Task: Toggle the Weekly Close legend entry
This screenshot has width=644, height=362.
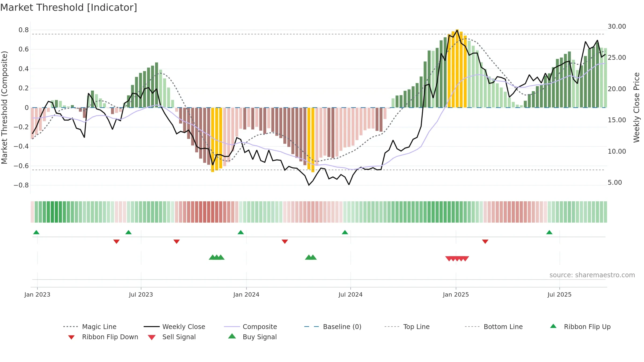Action: [174, 327]
